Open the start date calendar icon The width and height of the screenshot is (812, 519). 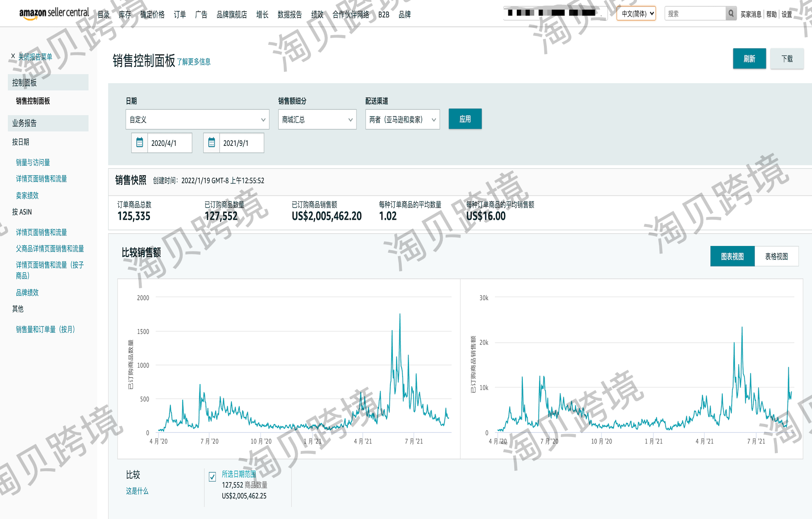pos(140,143)
